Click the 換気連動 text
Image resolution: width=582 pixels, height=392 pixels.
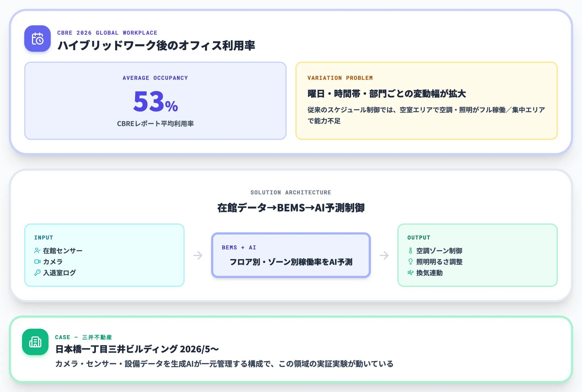429,273
